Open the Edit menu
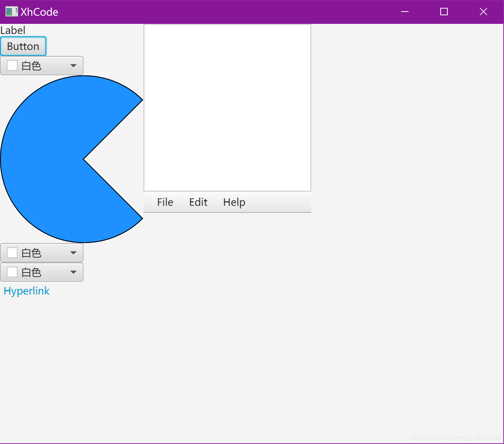The image size is (504, 444). pyautogui.click(x=198, y=202)
